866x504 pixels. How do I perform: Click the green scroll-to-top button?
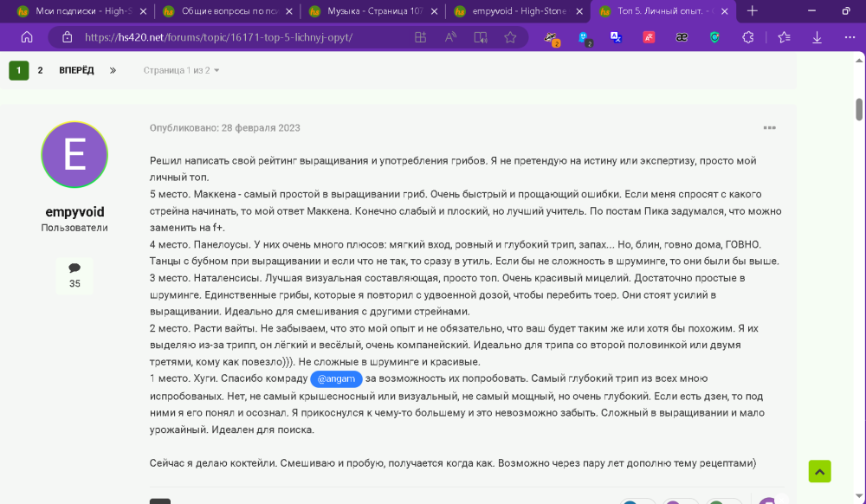[x=819, y=471]
